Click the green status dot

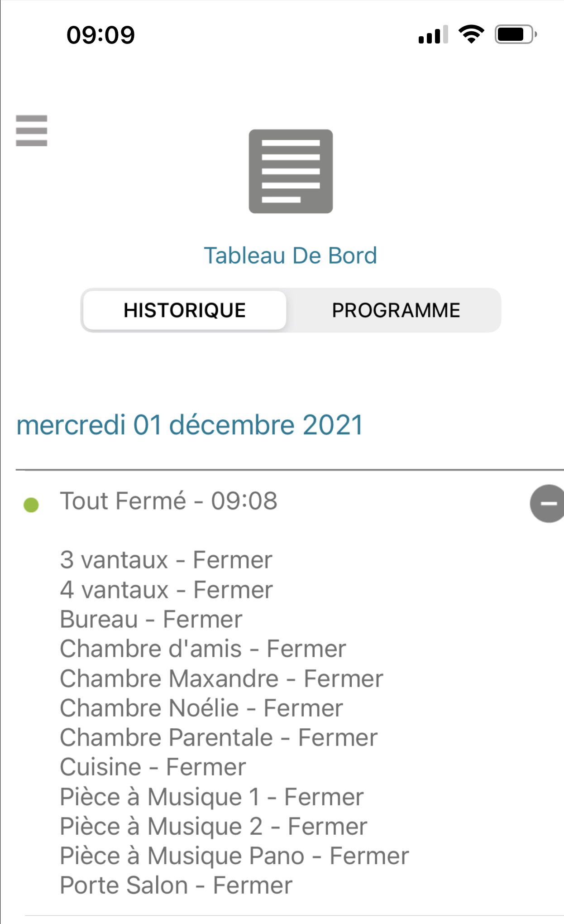(x=31, y=505)
